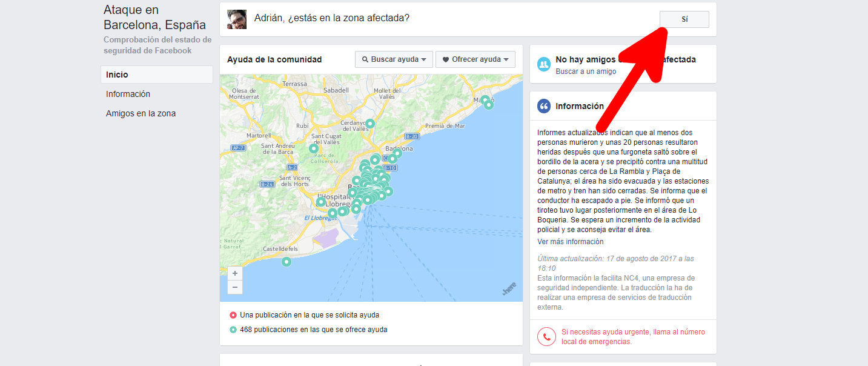This screenshot has width=868, height=366.
Task: Expand the Buscar ayuda chevron arrow
Action: (425, 59)
